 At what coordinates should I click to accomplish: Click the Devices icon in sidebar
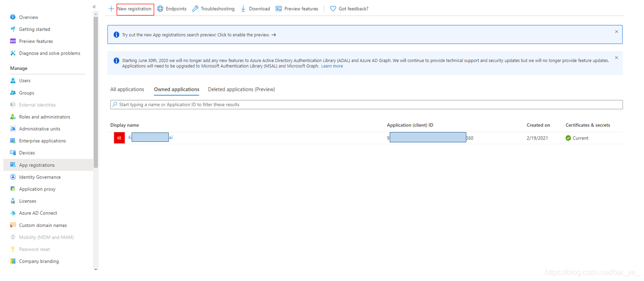click(13, 153)
